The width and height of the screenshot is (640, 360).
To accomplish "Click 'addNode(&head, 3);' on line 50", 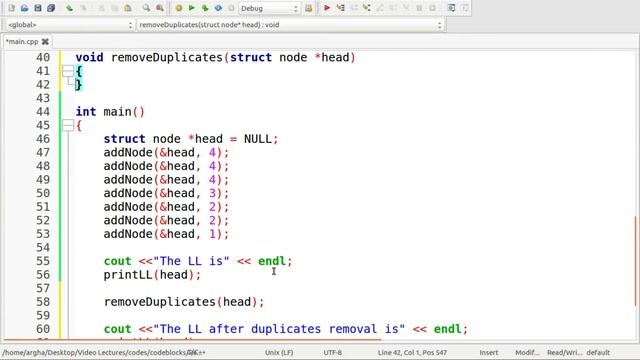I will coord(166,193).
